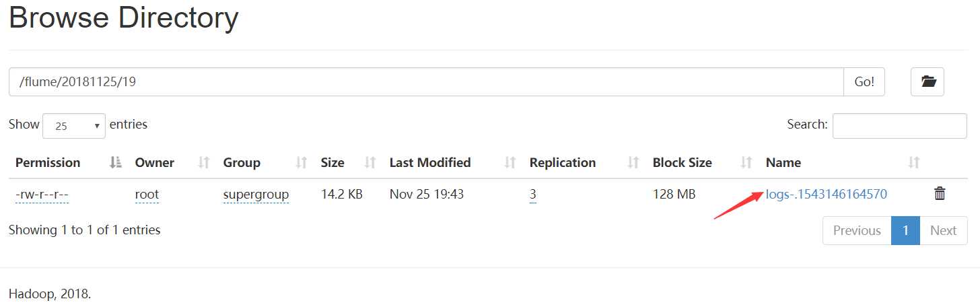This screenshot has height=307, width=980.
Task: Sort by Size column sort icon
Action: point(370,162)
